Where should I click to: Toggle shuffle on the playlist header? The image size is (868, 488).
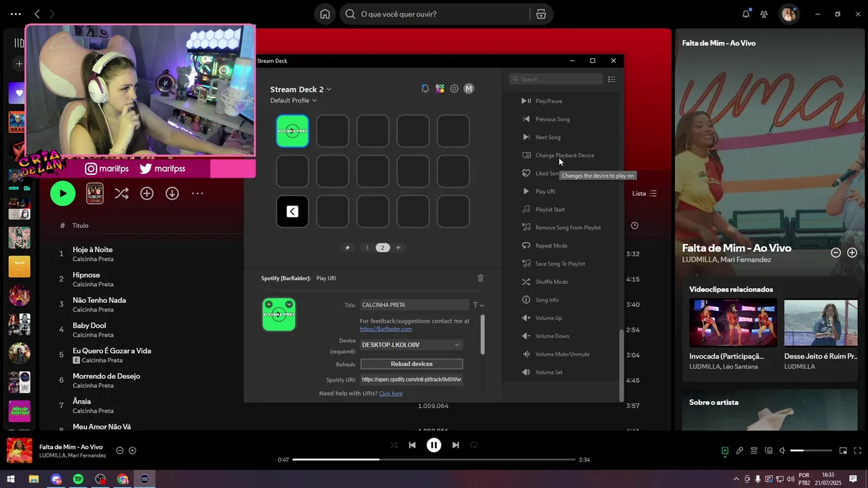click(121, 194)
